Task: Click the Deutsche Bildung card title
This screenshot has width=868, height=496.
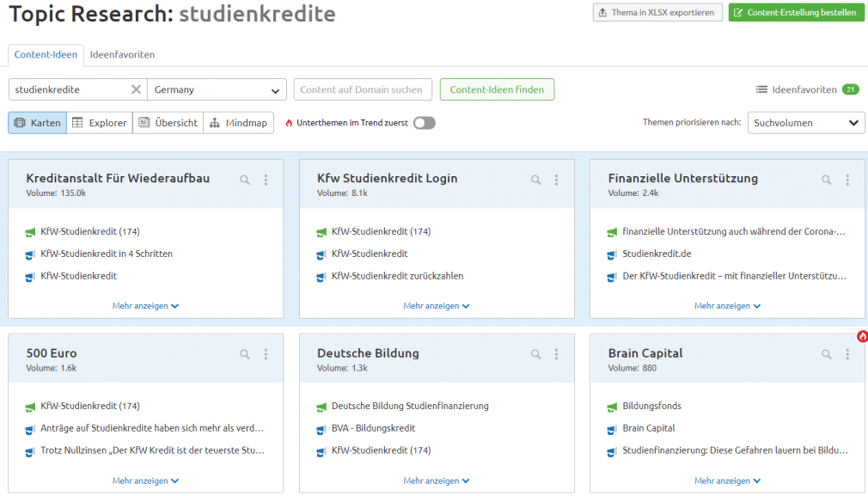Action: click(368, 353)
